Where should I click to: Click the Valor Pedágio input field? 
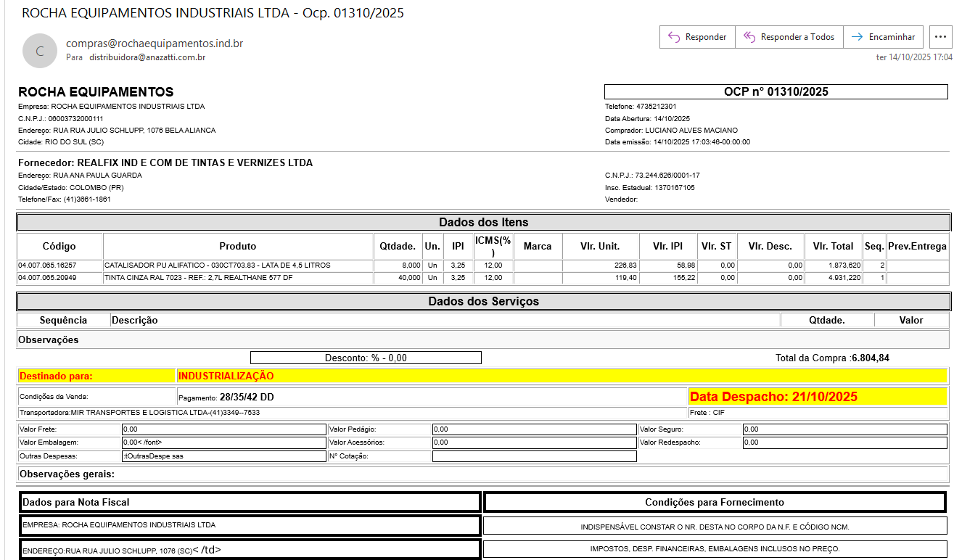534,429
